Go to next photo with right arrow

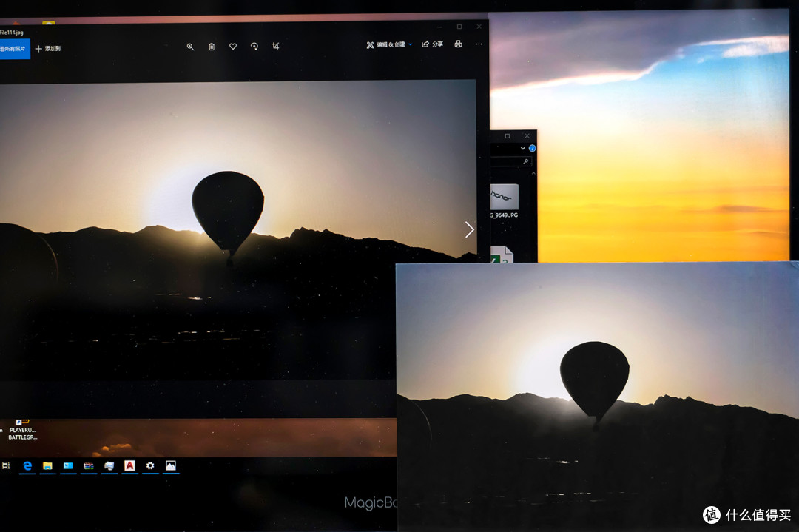(469, 229)
